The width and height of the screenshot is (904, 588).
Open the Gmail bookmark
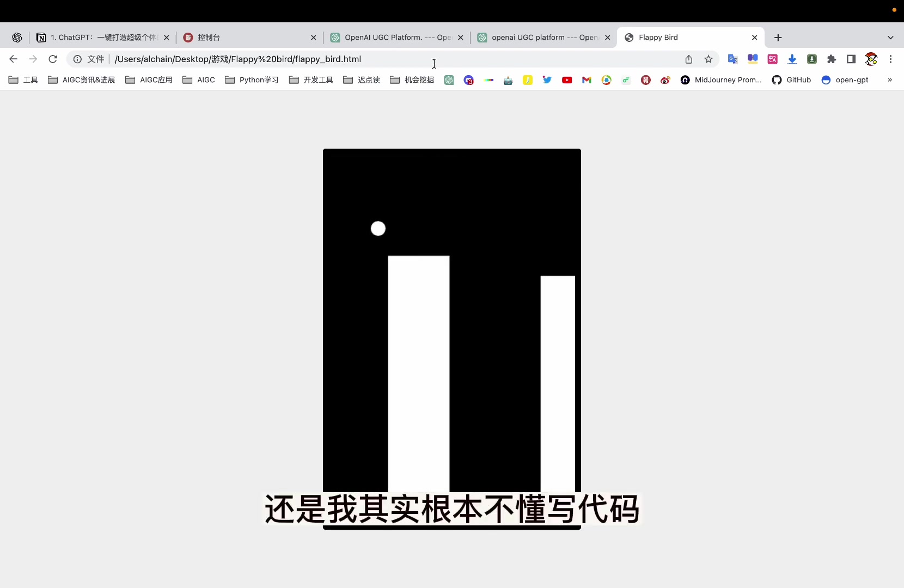[587, 80]
